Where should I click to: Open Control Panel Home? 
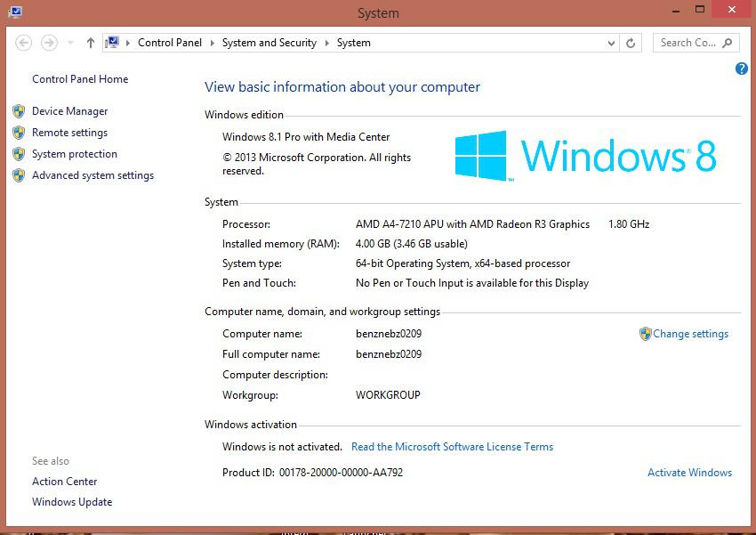tap(80, 79)
